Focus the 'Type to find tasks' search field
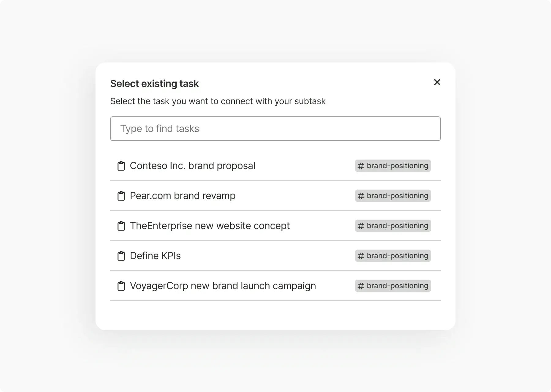This screenshot has width=551, height=392. tap(275, 129)
